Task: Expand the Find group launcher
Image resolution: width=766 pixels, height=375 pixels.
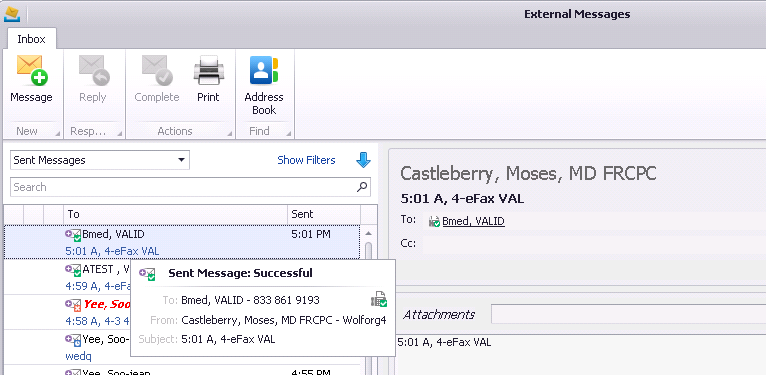Action: coord(289,133)
